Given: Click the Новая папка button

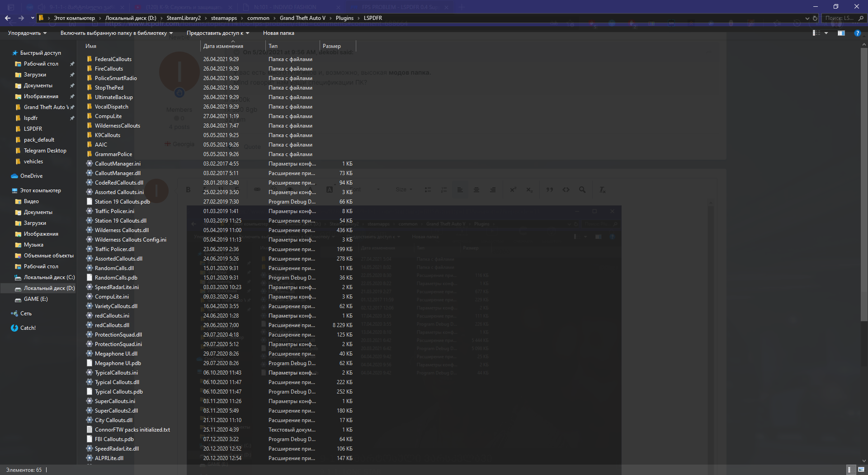Looking at the screenshot, I should 278,33.
